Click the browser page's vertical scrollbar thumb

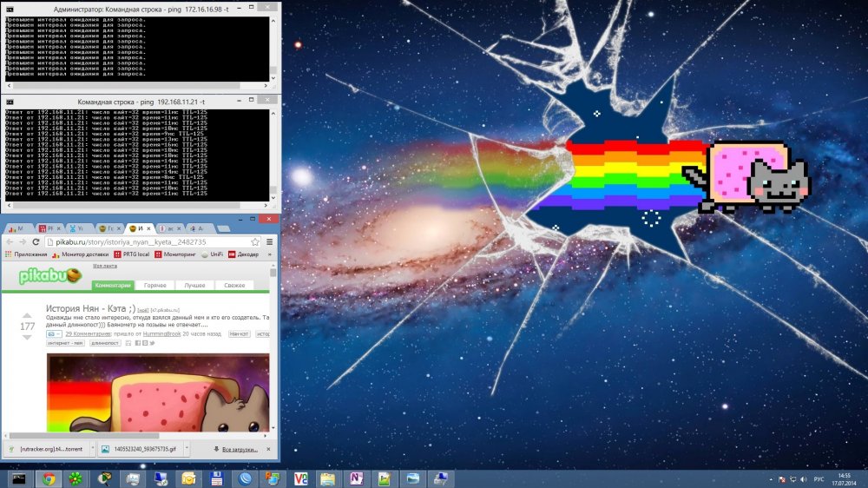pos(273,273)
